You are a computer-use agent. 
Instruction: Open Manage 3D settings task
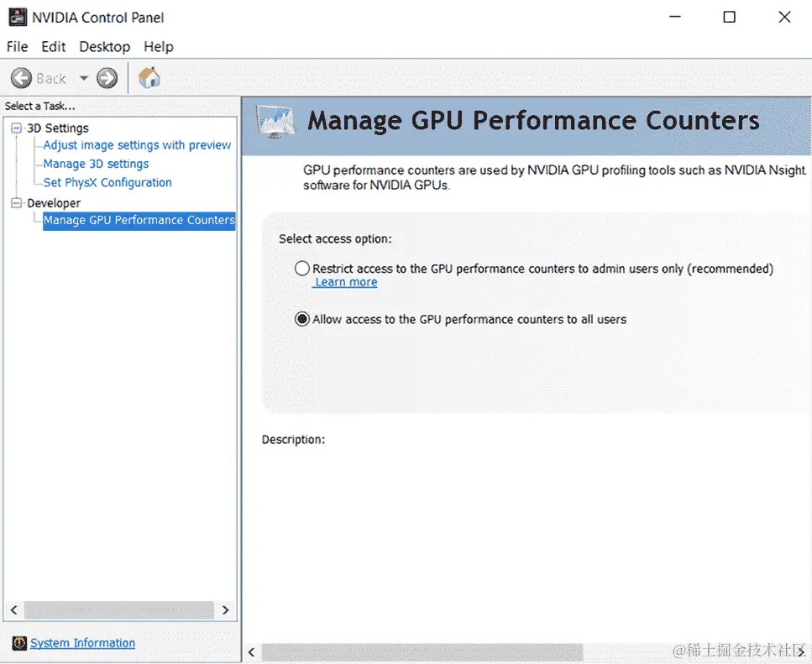coord(96,164)
